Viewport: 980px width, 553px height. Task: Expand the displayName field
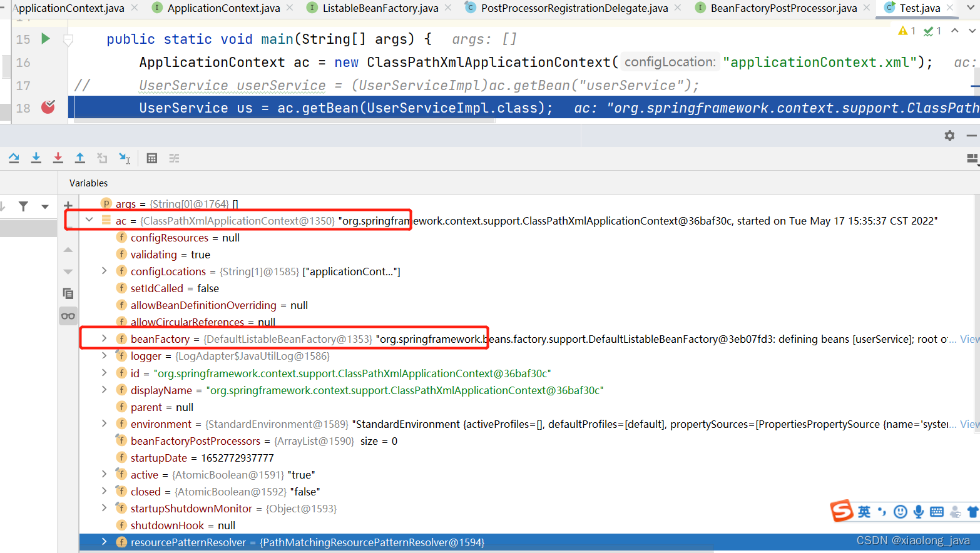click(x=105, y=389)
